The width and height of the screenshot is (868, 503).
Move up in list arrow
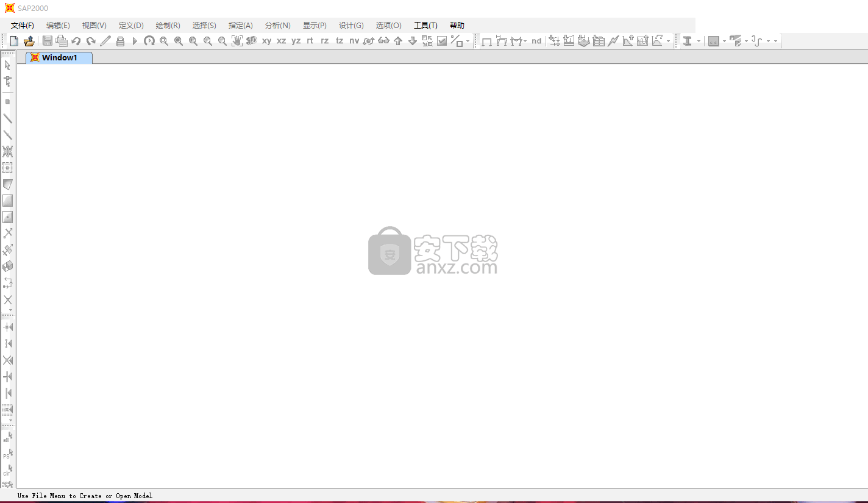pyautogui.click(x=398, y=41)
